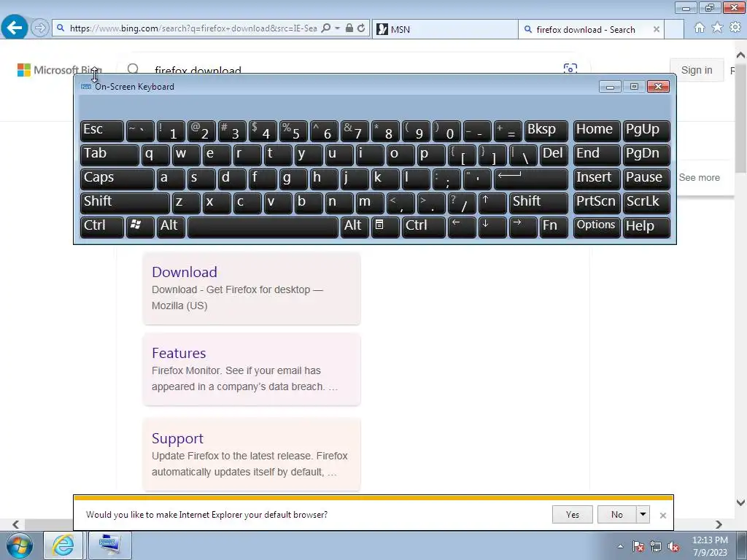Switch to the MSN tab

[444, 29]
